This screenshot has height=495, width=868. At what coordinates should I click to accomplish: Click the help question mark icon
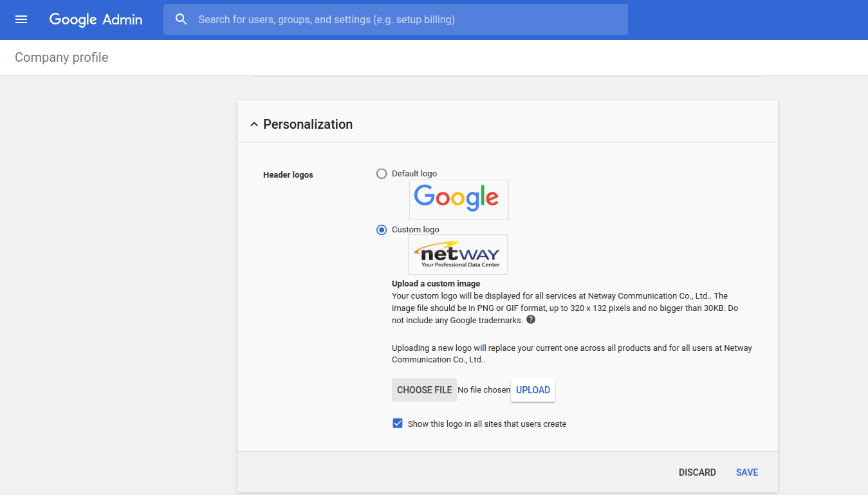(x=531, y=319)
